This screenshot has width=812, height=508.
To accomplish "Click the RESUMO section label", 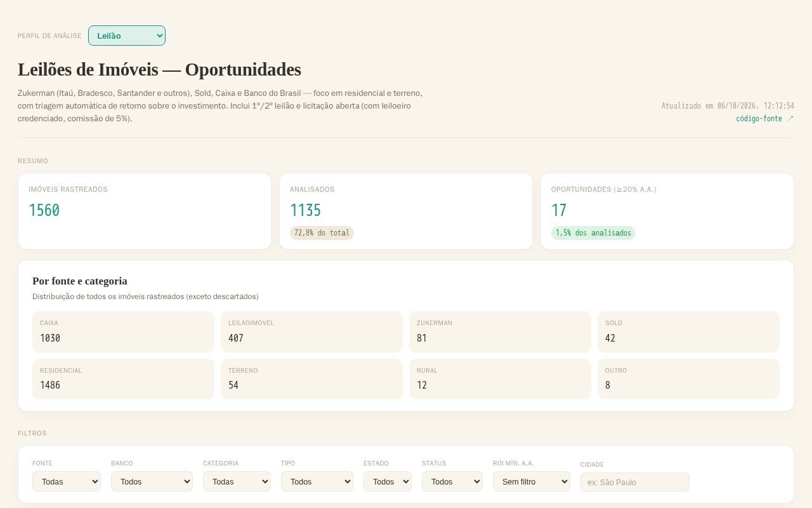I will [33, 161].
